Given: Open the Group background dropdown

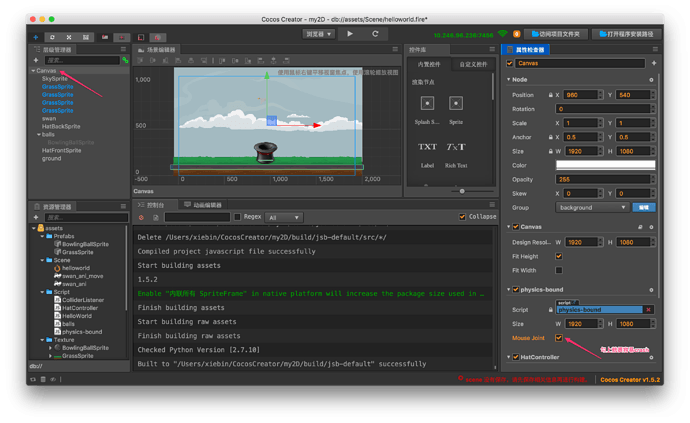Looking at the screenshot, I should click(x=592, y=207).
